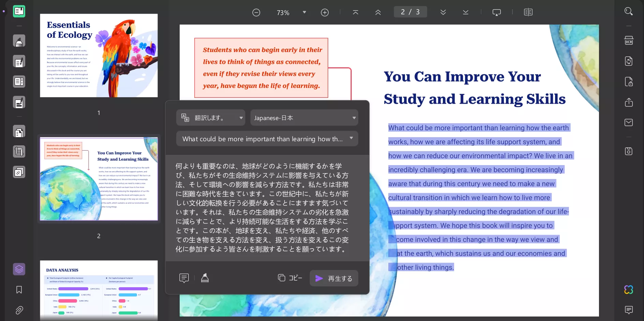Add translation as a sticky note
The height and width of the screenshot is (321, 644).
click(184, 278)
